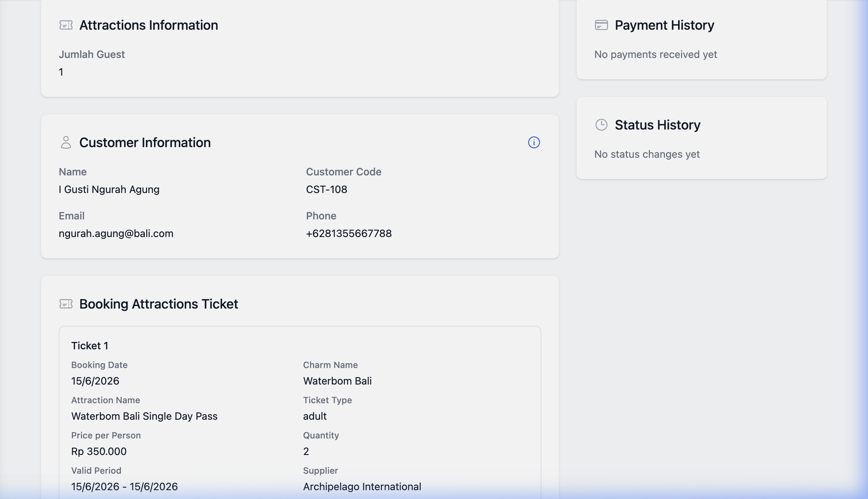This screenshot has width=868, height=499.
Task: Select the Attractions Information heading
Action: (148, 25)
